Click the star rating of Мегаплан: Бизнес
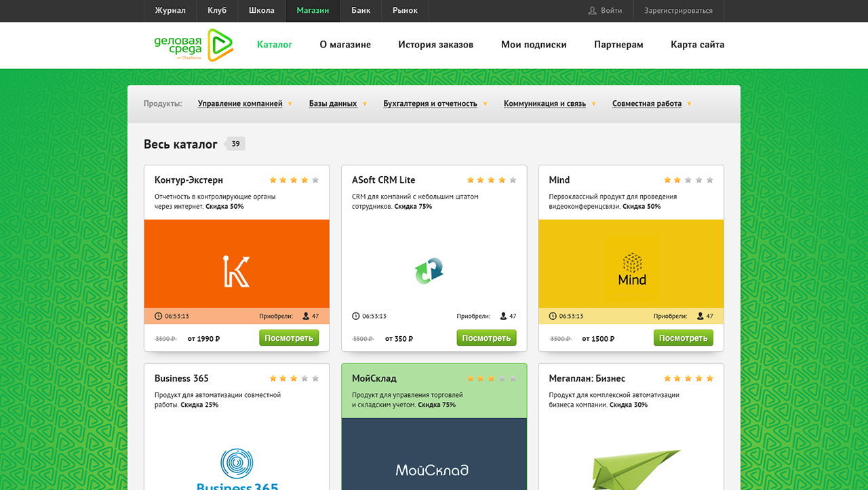 click(x=689, y=378)
